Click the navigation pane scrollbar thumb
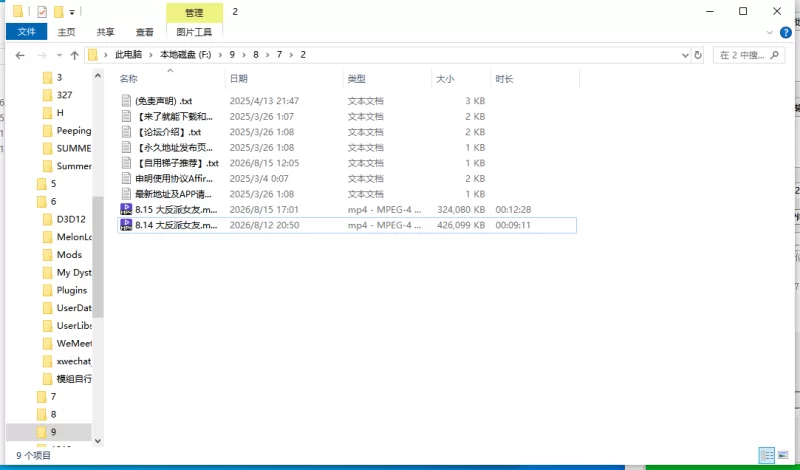This screenshot has height=470, width=800. 98,257
